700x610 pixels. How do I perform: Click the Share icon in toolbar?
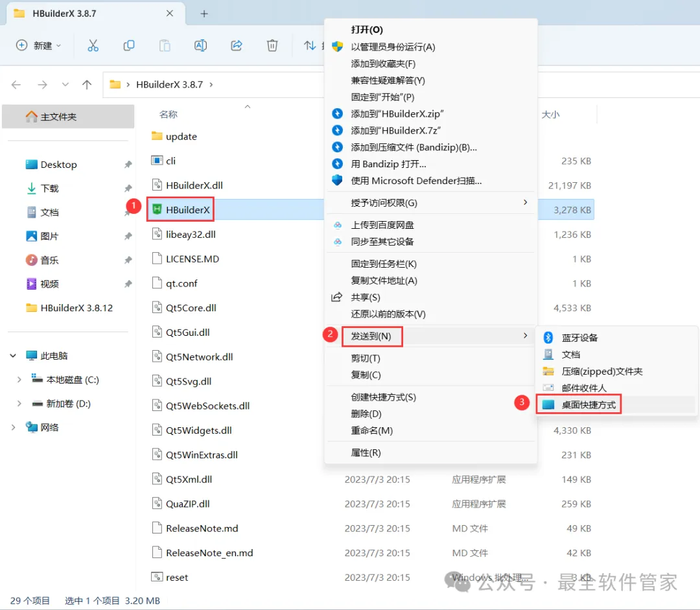pos(237,45)
